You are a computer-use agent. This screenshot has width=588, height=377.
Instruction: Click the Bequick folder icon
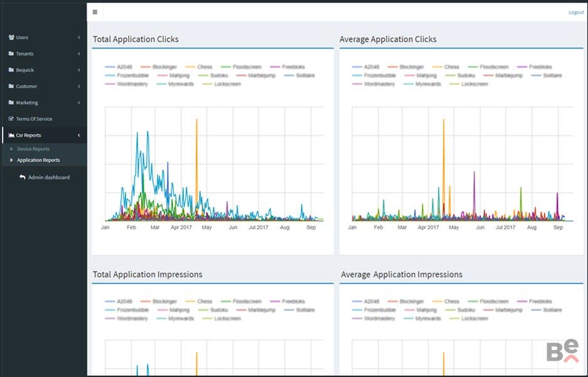(11, 70)
